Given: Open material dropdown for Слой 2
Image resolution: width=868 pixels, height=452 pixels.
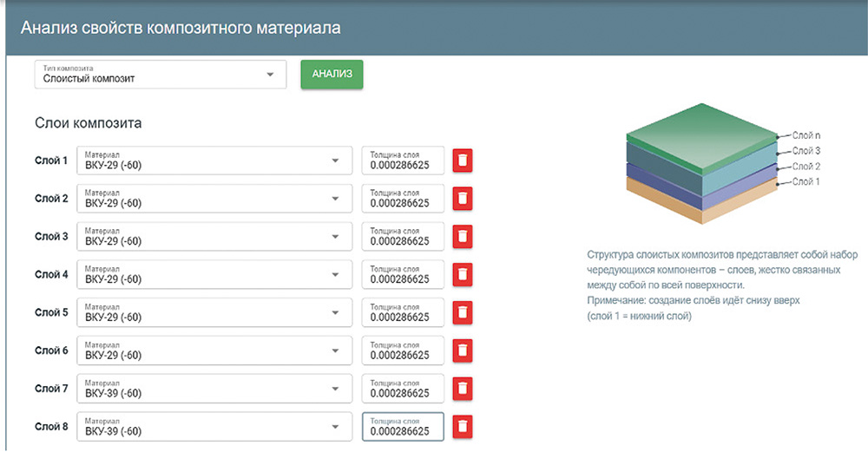Looking at the screenshot, I should click(214, 199).
